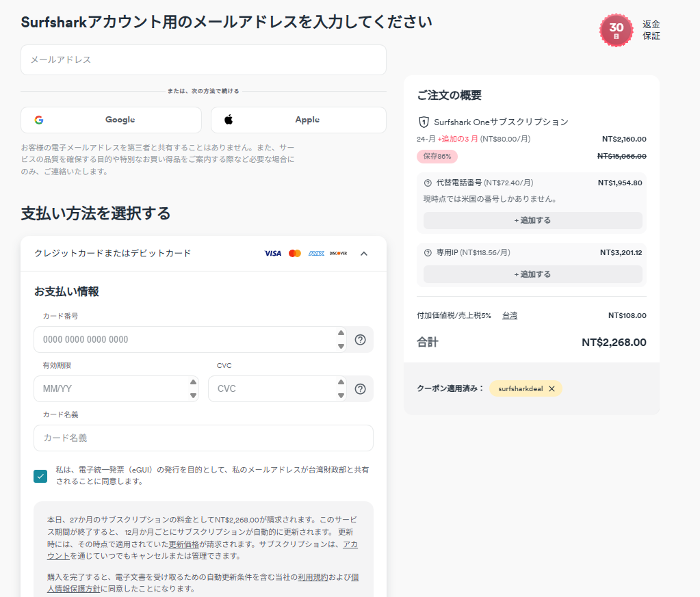Click the help icon next to 専用IP
This screenshot has width=700, height=597.
point(427,252)
